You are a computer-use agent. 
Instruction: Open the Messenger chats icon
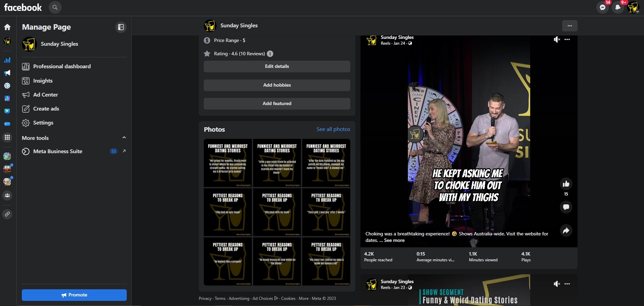pyautogui.click(x=602, y=8)
